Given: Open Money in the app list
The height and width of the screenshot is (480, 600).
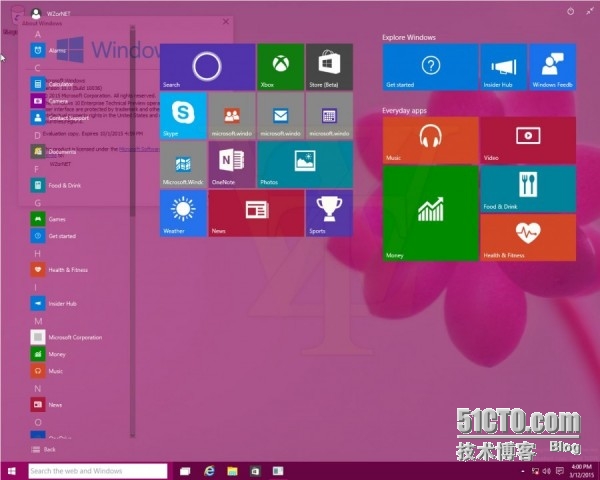Looking at the screenshot, I should (x=48, y=354).
